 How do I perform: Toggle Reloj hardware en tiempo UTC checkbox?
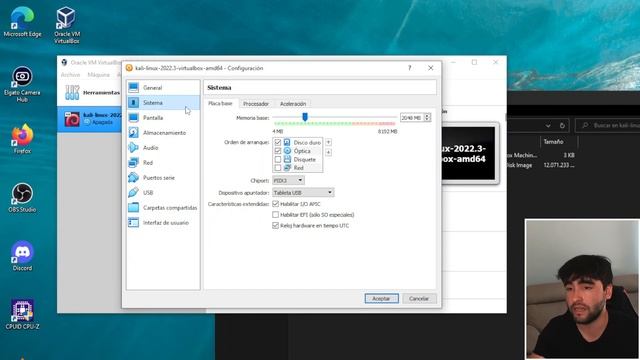(x=276, y=225)
